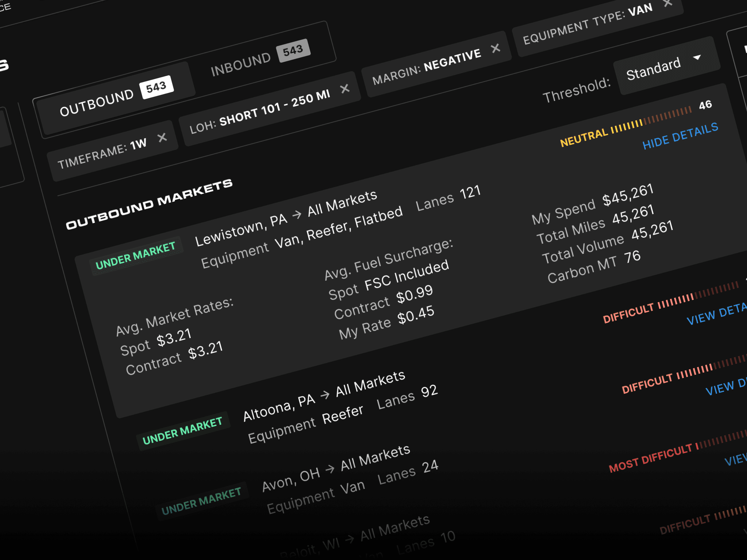747x560 pixels.
Task: Open VIEW DETAILS for the Altoona, PA row
Action: [717, 314]
